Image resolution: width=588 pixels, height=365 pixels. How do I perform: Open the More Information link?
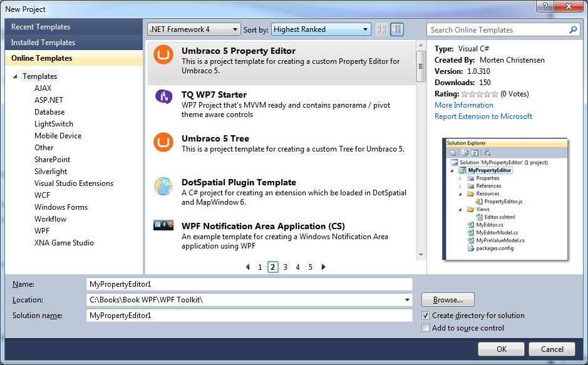pos(463,105)
